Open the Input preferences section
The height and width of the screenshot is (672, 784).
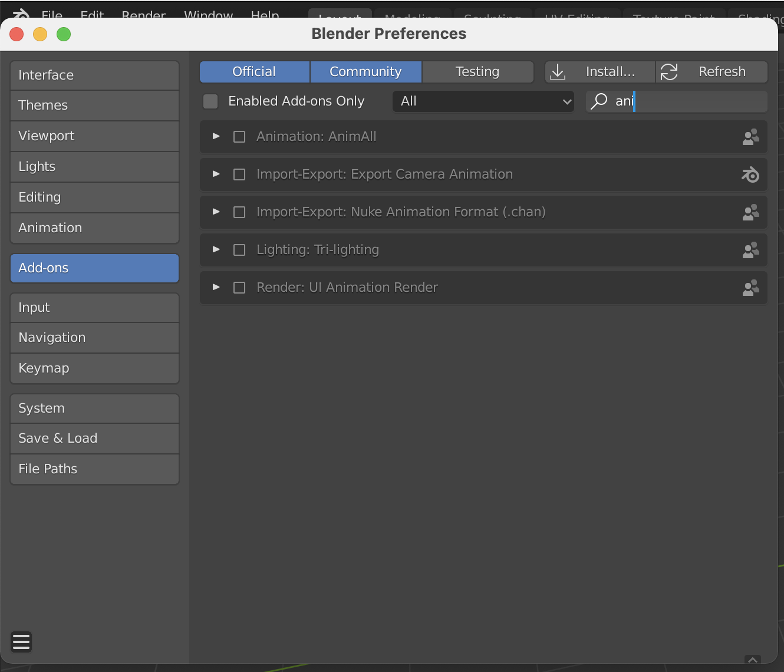(94, 308)
